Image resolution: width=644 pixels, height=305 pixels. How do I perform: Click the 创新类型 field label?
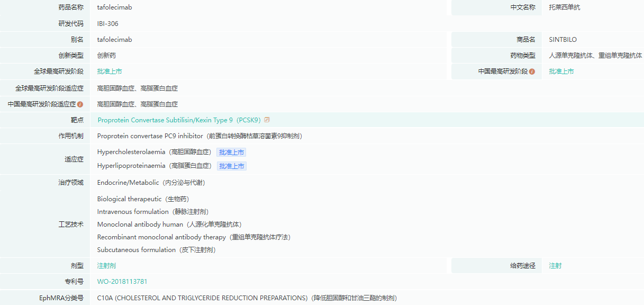(71, 56)
